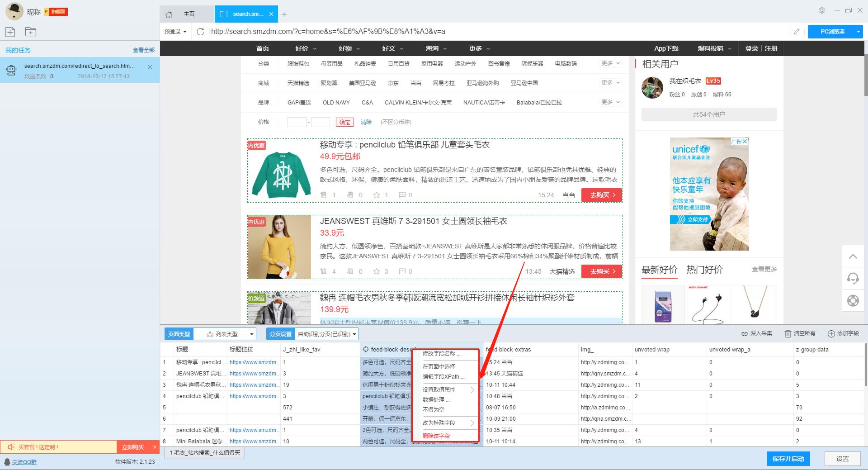The width and height of the screenshot is (868, 470).
Task: Click the new task group folder icon
Action: click(31, 32)
